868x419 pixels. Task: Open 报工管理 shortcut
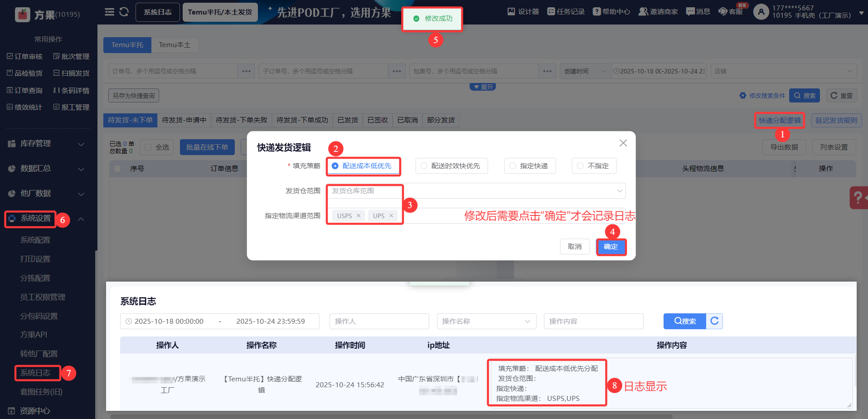(x=72, y=107)
